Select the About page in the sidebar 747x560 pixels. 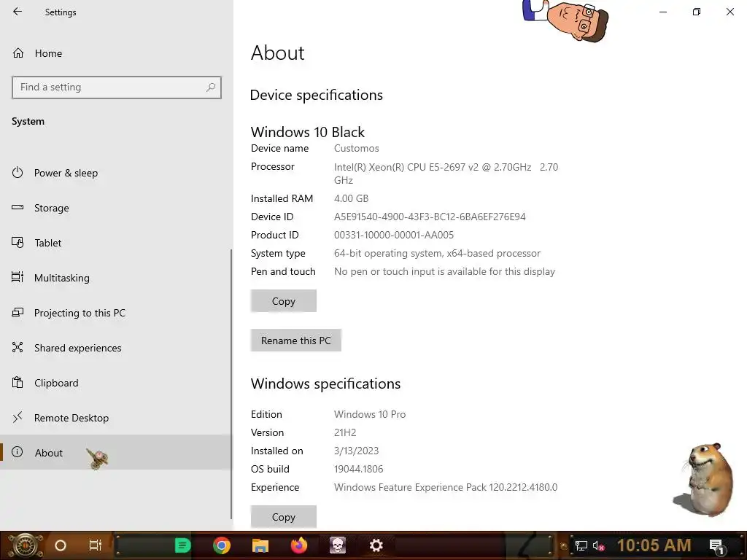coord(116,452)
